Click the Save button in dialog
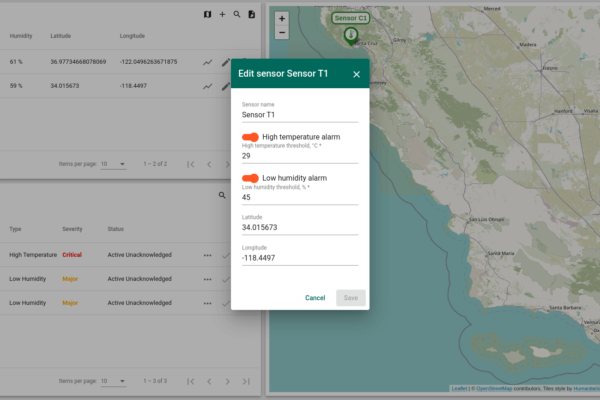The width and height of the screenshot is (600, 400). pos(350,298)
